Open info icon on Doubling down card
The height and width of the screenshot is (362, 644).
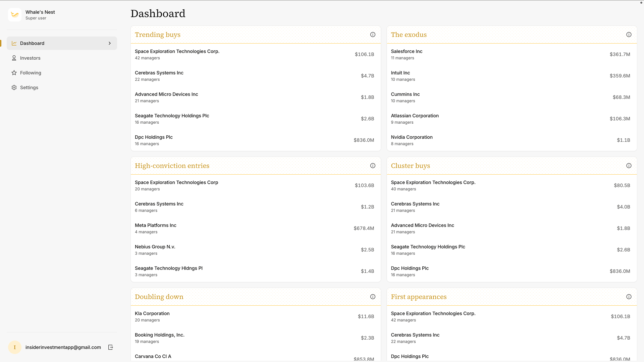(373, 297)
